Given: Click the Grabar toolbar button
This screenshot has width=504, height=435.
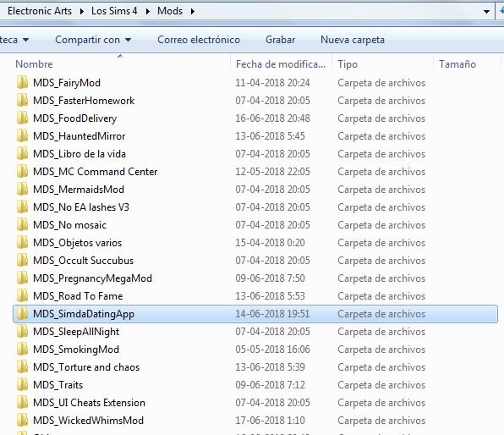Looking at the screenshot, I should [x=280, y=40].
